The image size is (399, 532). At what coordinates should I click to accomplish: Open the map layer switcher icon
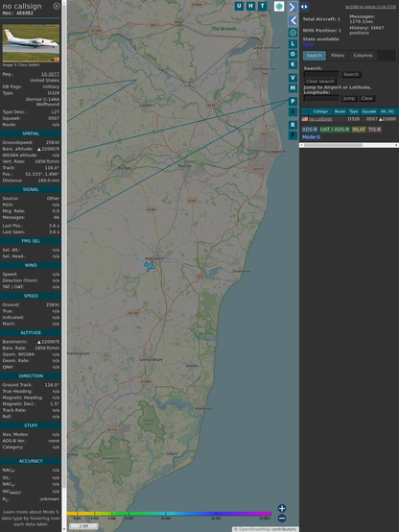click(x=279, y=6)
